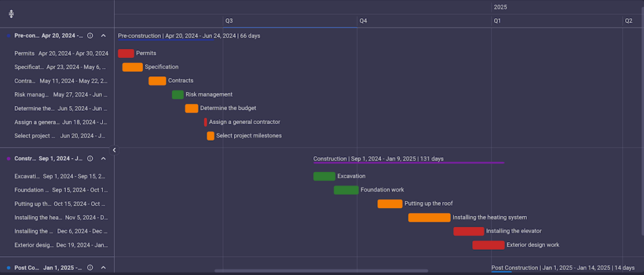The width and height of the screenshot is (644, 275).
Task: Collapse the Post Construction group
Action: [104, 267]
